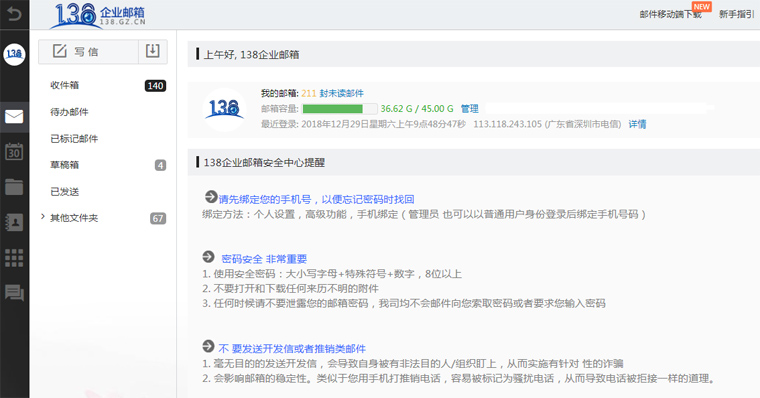Click the receive mail download icon
This screenshot has height=398, width=760.
(153, 51)
